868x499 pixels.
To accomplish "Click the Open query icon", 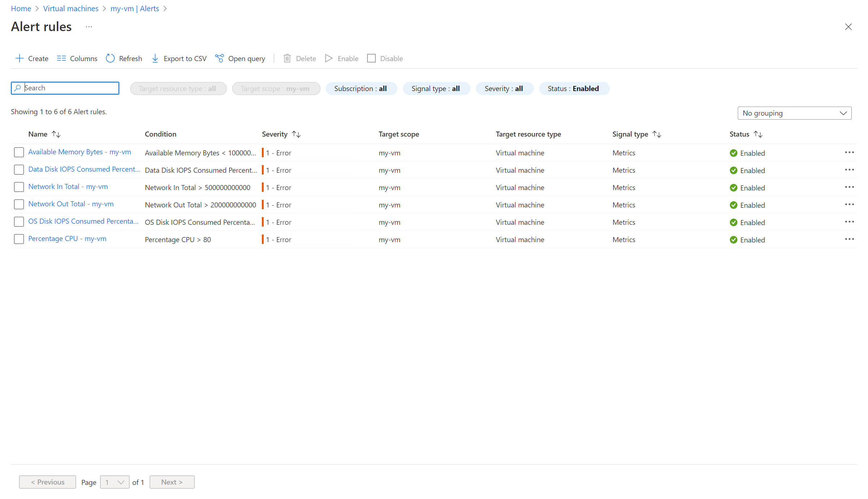I will 219,58.
